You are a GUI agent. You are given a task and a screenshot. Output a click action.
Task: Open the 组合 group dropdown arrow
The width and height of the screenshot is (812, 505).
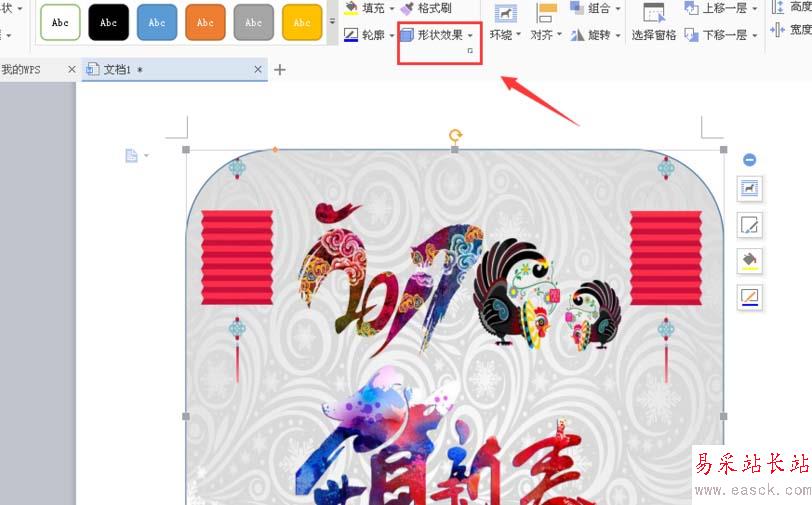click(618, 9)
